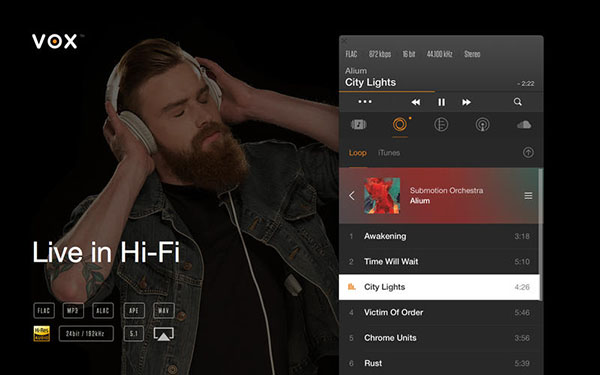
Task: Pause playback of City Lights
Action: (x=441, y=102)
